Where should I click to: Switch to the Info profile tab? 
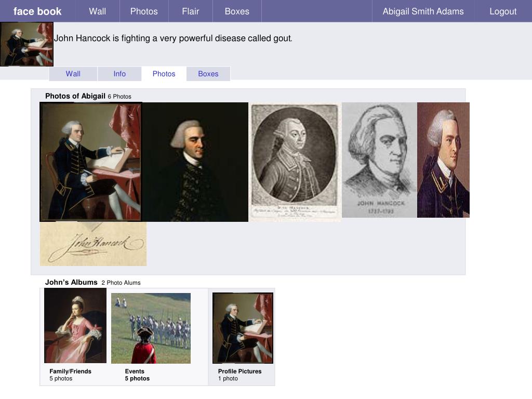click(x=119, y=74)
